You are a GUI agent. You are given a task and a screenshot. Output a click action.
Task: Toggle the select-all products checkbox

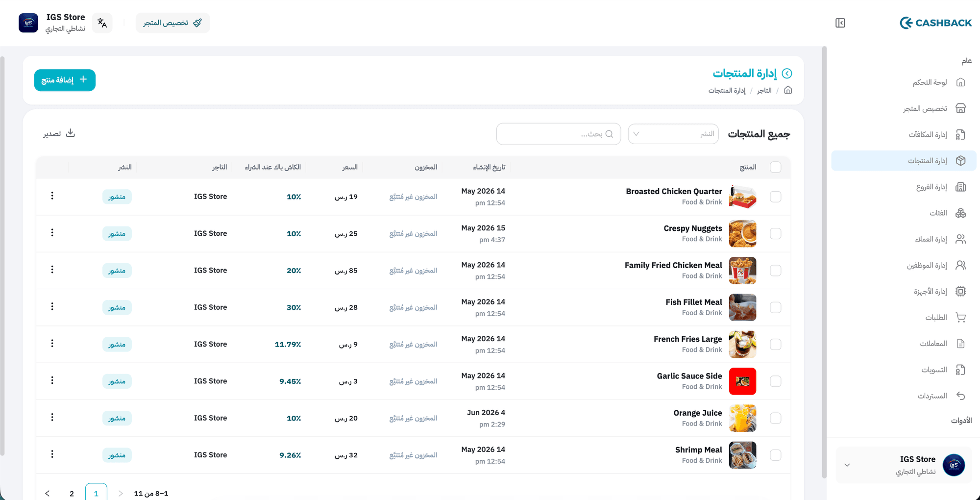(x=776, y=167)
